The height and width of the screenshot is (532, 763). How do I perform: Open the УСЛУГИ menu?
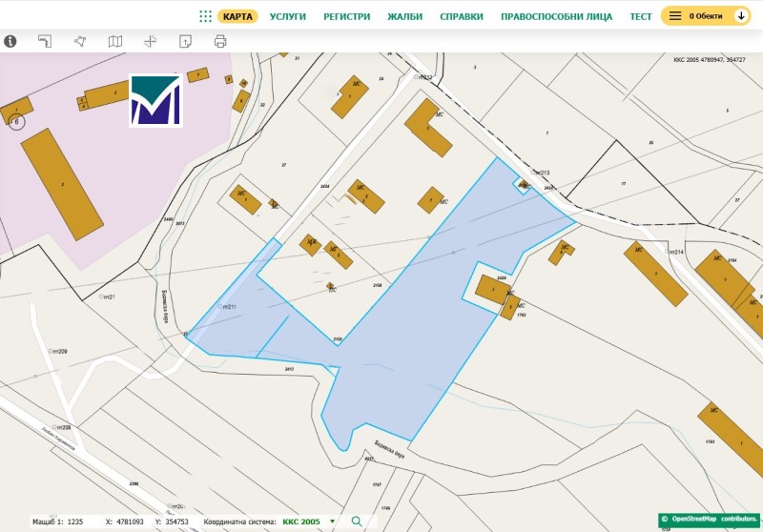288,16
